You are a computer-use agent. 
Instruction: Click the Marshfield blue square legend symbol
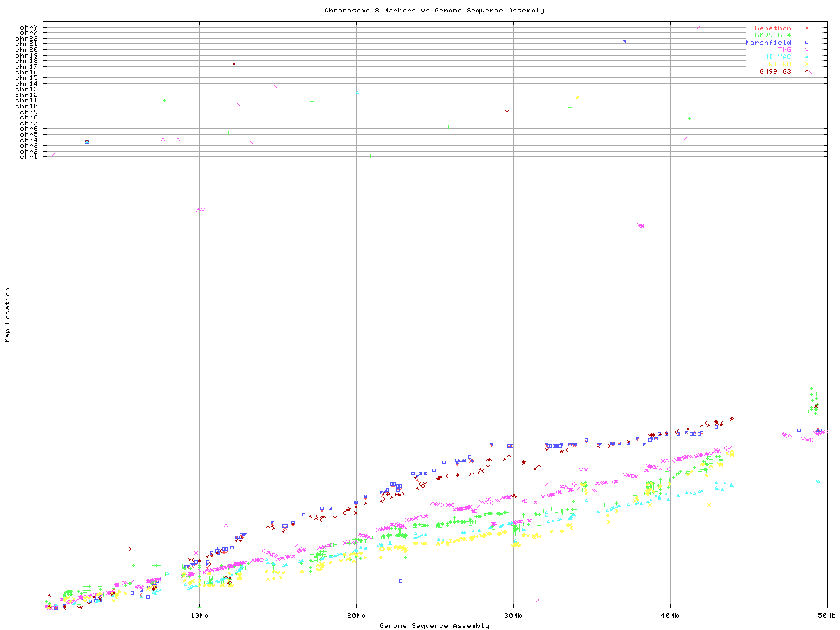click(x=807, y=43)
